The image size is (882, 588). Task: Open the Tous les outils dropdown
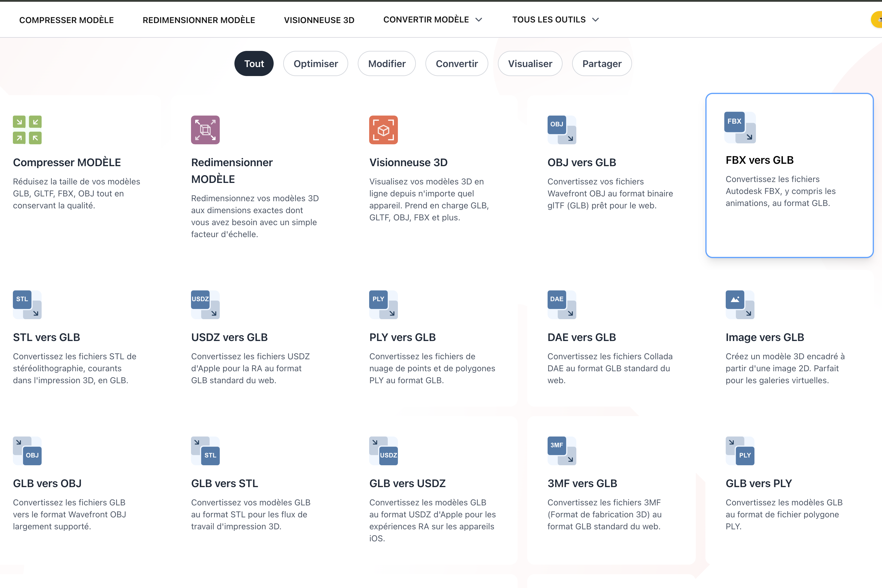coord(555,19)
